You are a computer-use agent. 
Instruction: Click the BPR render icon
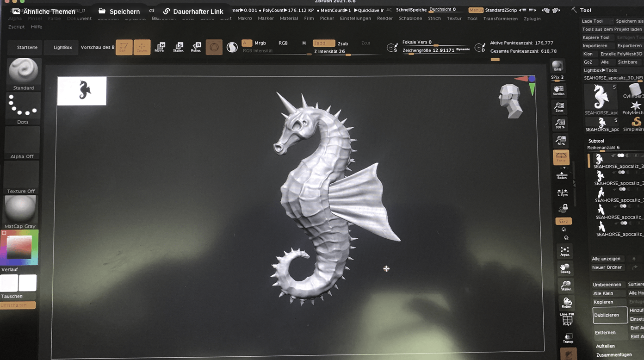557,66
